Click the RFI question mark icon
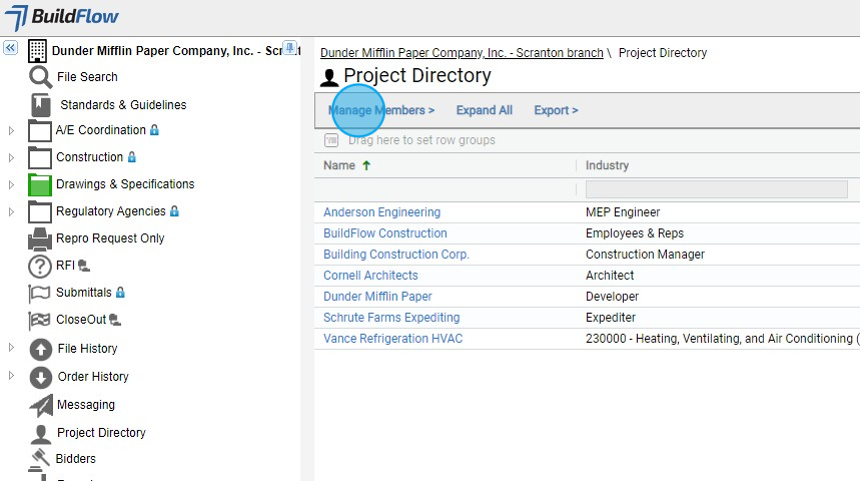The height and width of the screenshot is (481, 860). pyautogui.click(x=39, y=266)
